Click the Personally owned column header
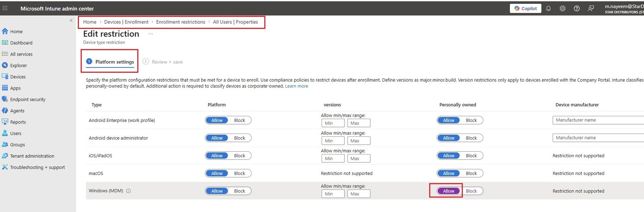Screen dimensions: 644x212 pos(458,105)
